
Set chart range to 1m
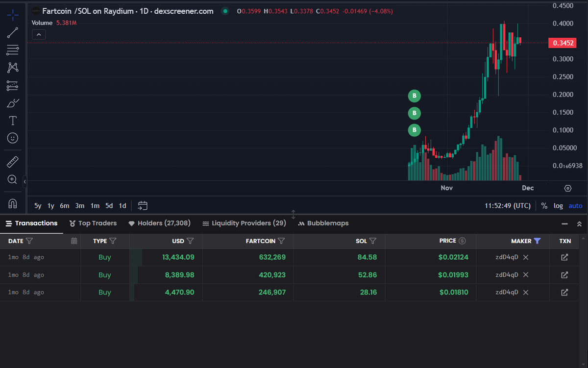pyautogui.click(x=95, y=206)
